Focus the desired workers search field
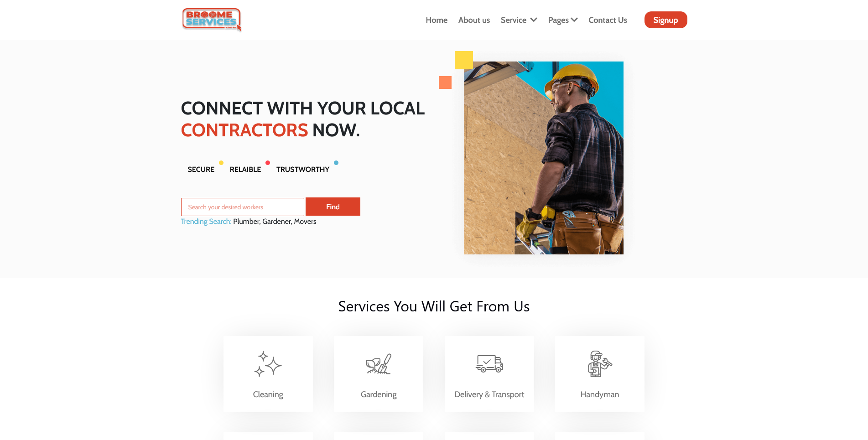The height and width of the screenshot is (440, 868). click(x=243, y=207)
